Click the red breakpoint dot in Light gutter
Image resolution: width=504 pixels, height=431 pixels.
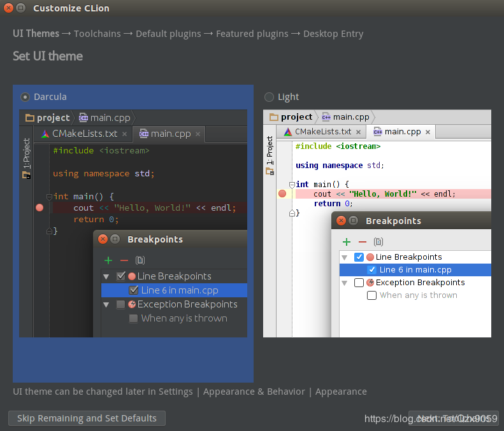282,194
